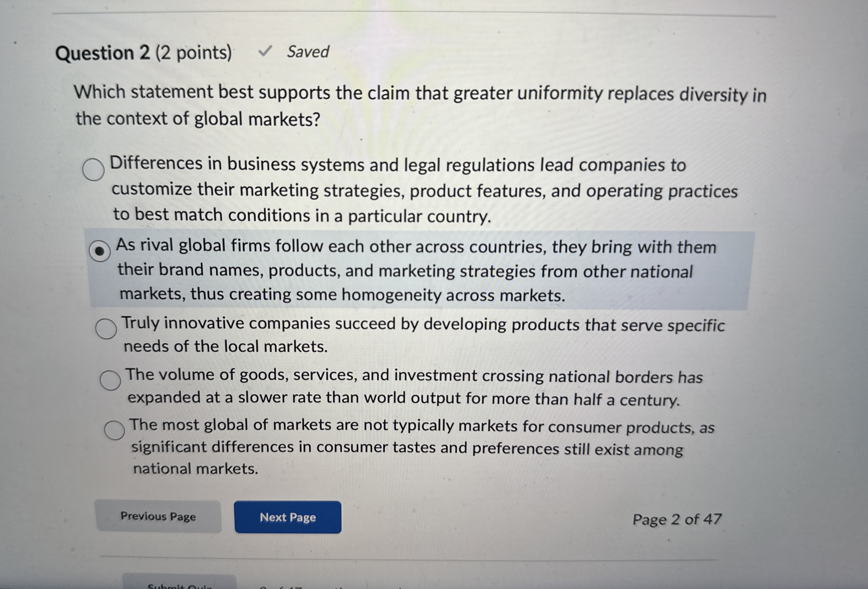Go to the Next Page
Viewport: 868px width, 589px height.
click(288, 517)
